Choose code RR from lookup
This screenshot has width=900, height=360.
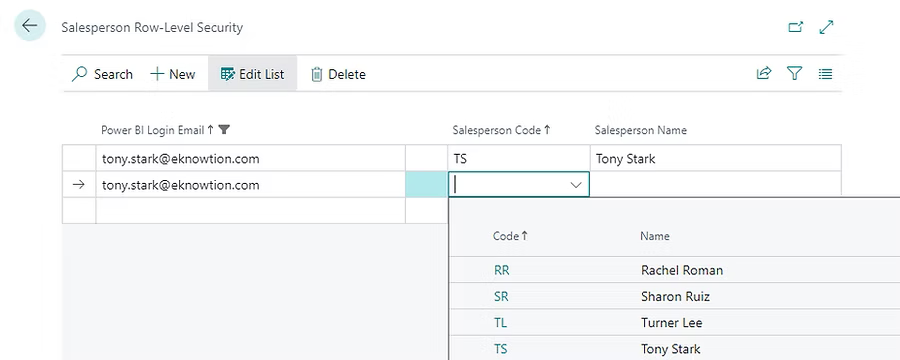click(x=502, y=270)
